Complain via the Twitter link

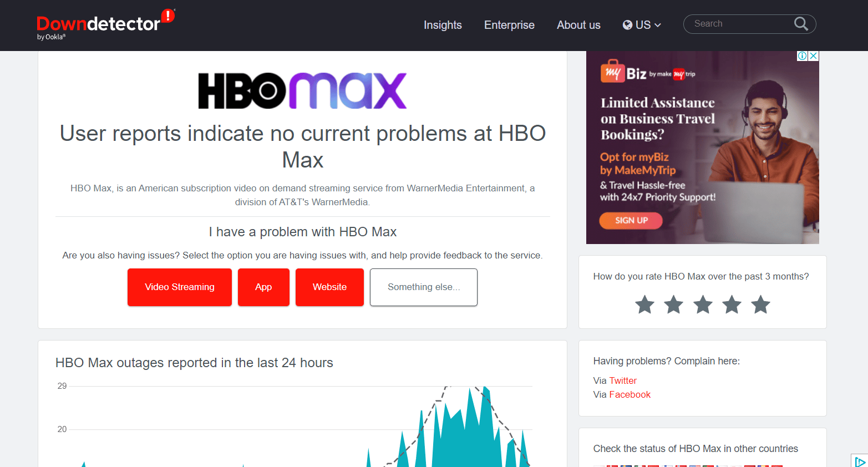[x=623, y=380]
